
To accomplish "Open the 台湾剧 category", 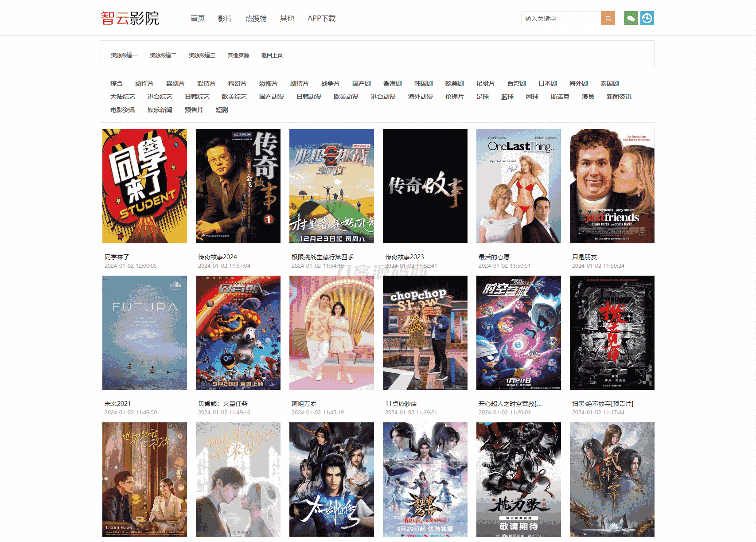I will (x=517, y=83).
